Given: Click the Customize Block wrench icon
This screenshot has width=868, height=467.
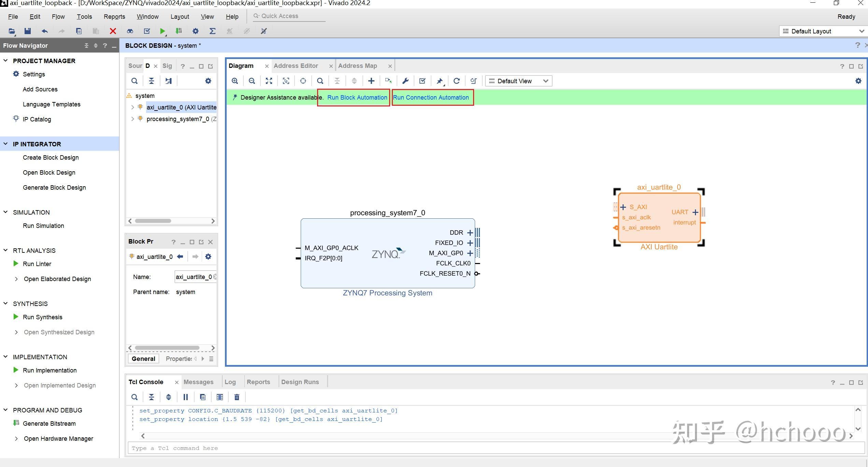Looking at the screenshot, I should tap(405, 81).
